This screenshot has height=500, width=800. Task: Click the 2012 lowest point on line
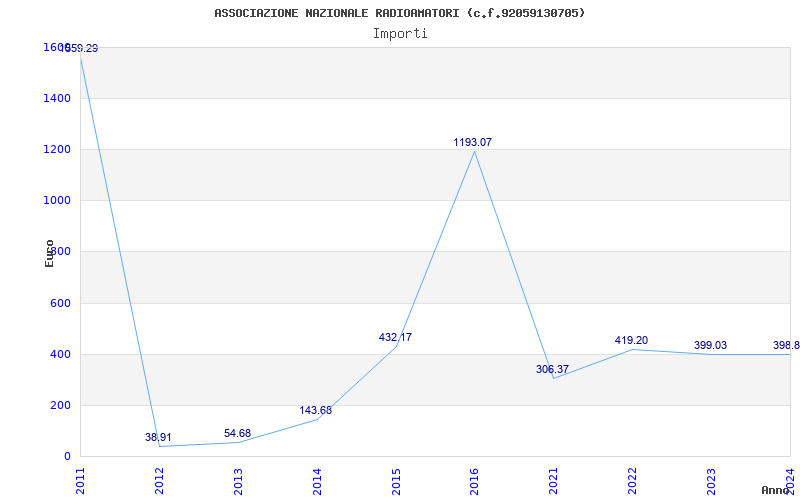click(159, 446)
